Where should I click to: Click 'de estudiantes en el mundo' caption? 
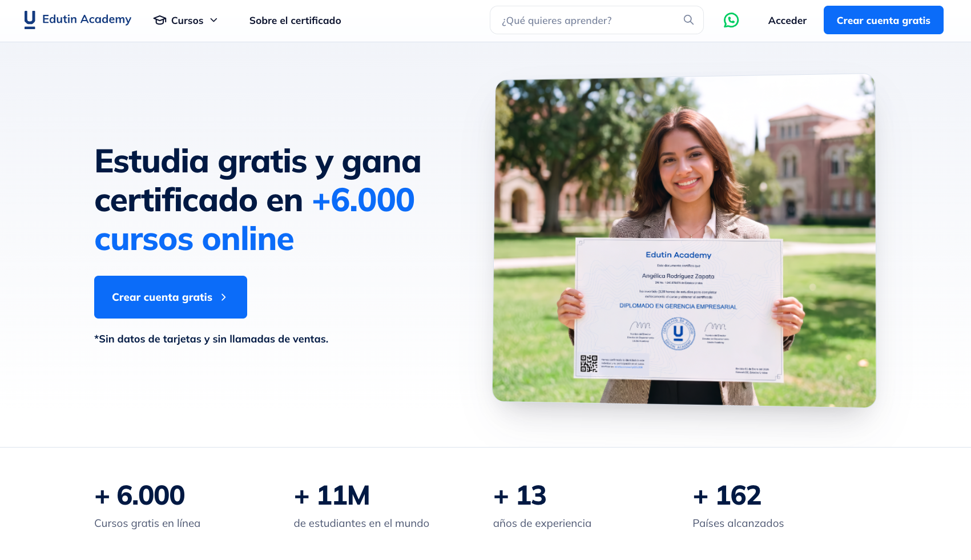click(x=361, y=523)
